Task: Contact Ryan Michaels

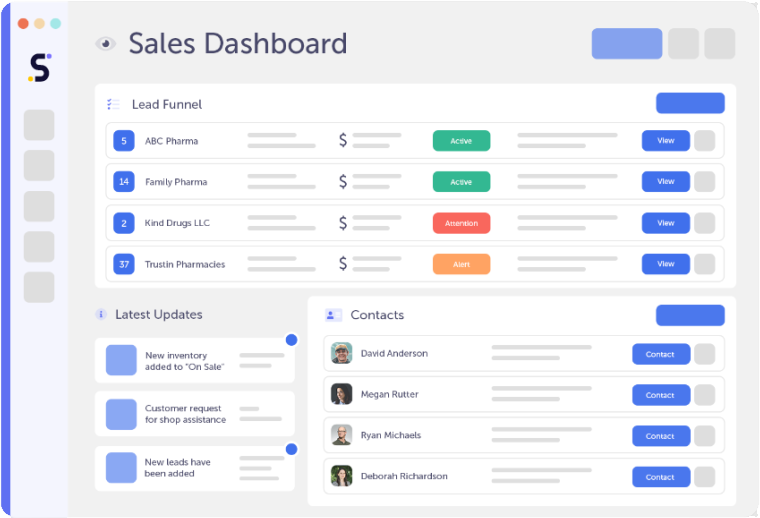Action: tap(661, 436)
